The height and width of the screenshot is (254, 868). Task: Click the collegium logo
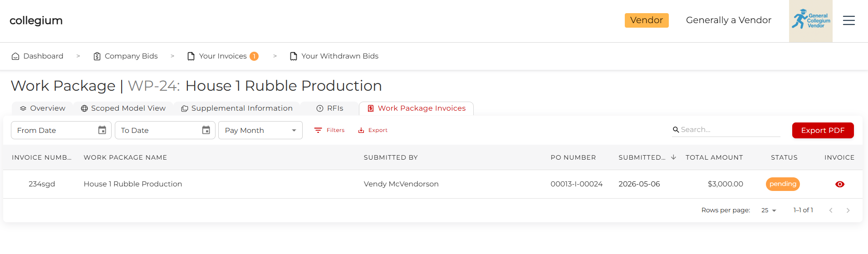(36, 20)
